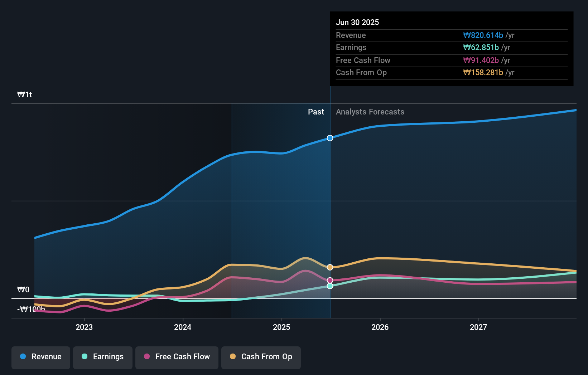Switch to the Past section of the chart

(316, 112)
